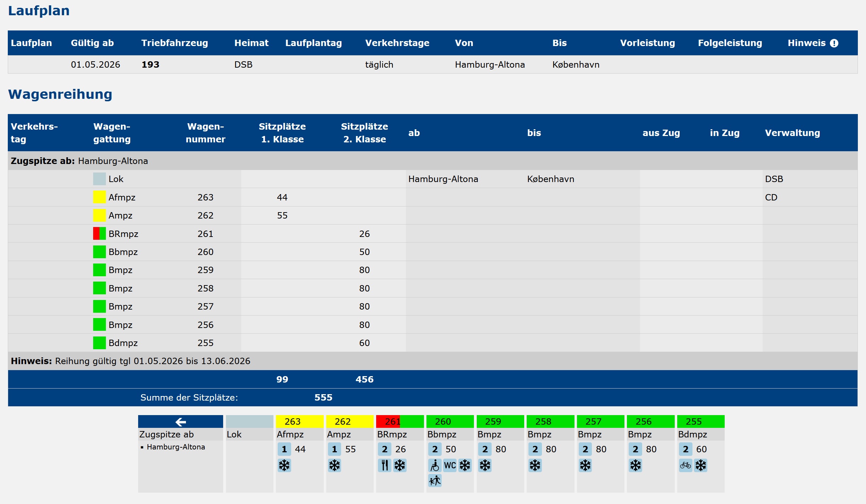Click Triebfahrzeug number 193
The image size is (866, 504).
pyautogui.click(x=151, y=65)
